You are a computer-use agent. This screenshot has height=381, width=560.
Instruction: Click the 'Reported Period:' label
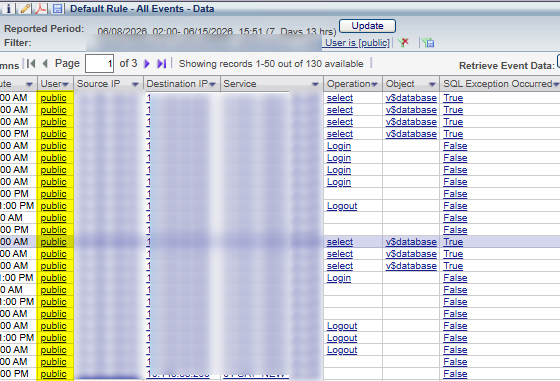tap(44, 29)
